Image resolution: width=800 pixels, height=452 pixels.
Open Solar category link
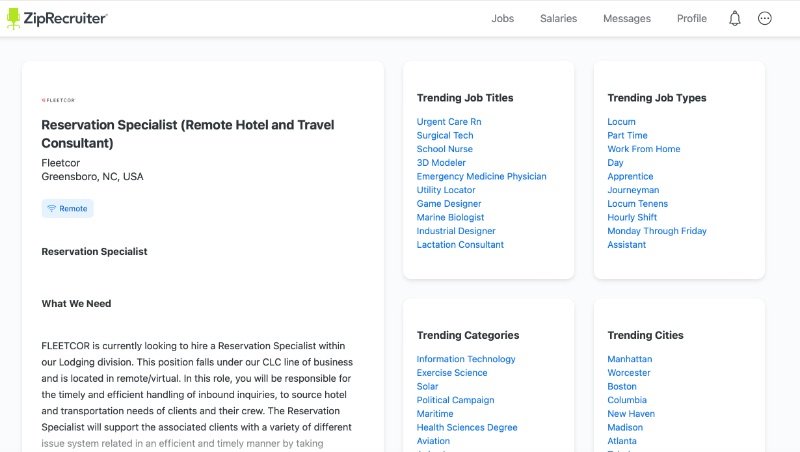click(x=427, y=386)
